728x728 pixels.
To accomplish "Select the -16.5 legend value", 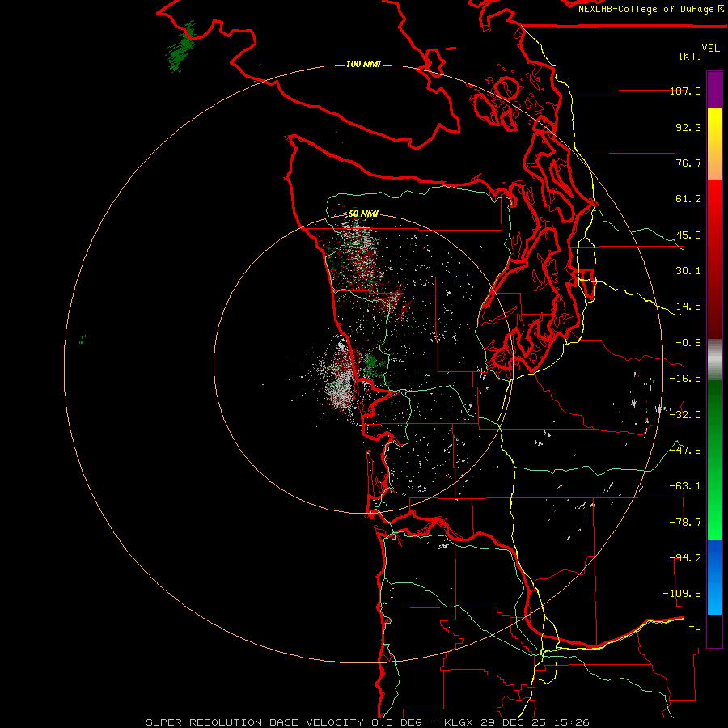I will click(x=685, y=379).
